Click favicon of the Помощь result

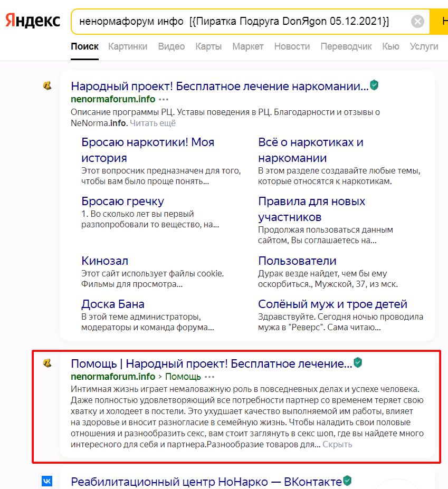[x=47, y=362]
